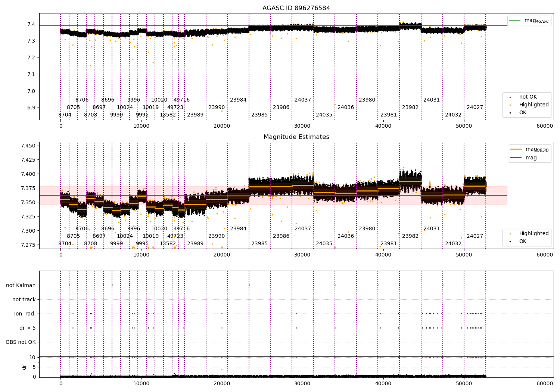Click the 7.300 y-axis tick label
The width and height of the screenshot is (560, 392).
28,231
